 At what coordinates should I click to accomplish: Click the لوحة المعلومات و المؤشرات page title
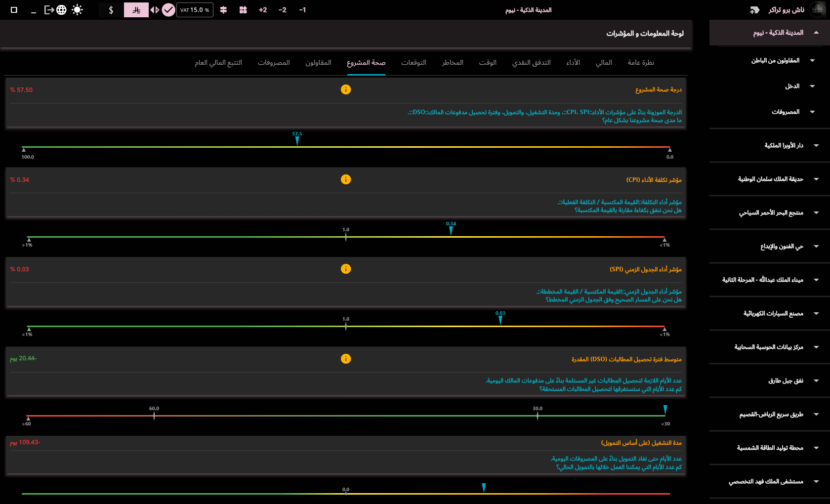645,33
